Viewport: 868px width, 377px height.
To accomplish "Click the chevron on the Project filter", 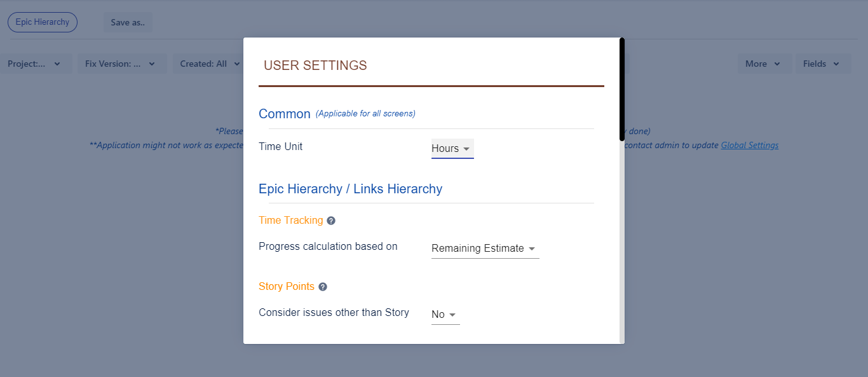I will (57, 64).
